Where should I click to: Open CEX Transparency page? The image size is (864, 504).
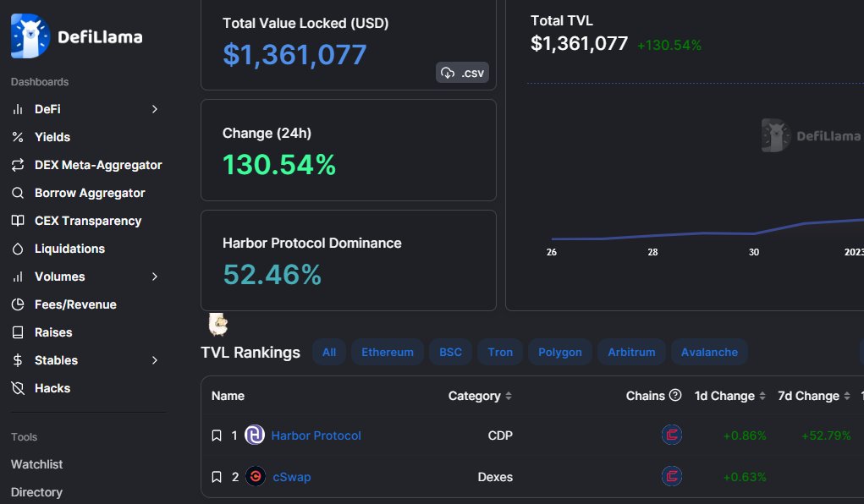click(88, 221)
